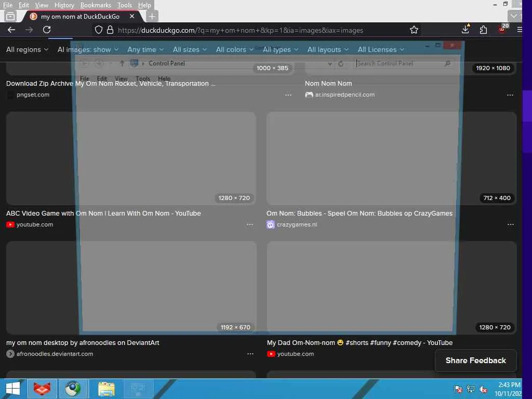Open File Explorer from the taskbar

click(x=106, y=389)
